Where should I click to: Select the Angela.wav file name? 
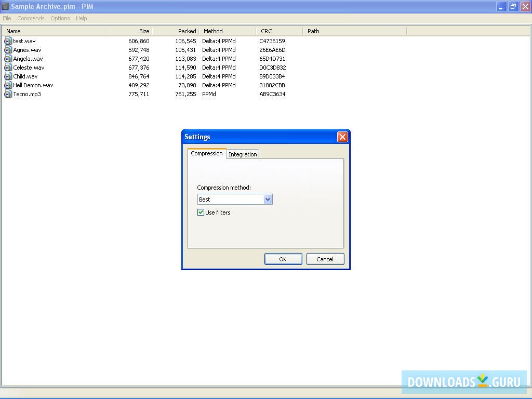point(28,59)
